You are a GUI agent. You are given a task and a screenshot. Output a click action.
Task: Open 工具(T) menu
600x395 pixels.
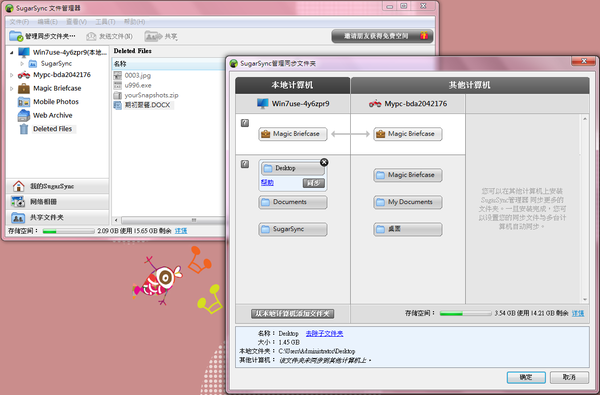105,22
